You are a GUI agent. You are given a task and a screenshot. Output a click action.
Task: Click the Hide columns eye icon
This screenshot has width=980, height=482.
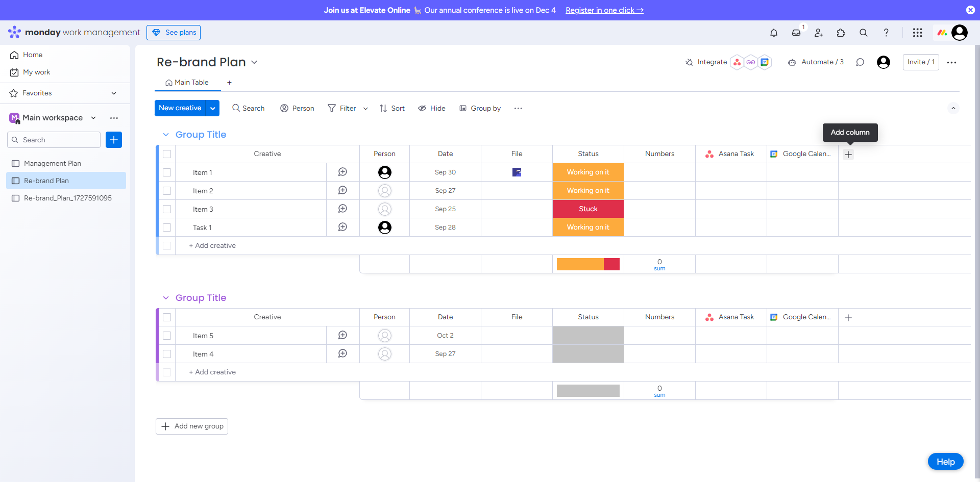(x=422, y=108)
